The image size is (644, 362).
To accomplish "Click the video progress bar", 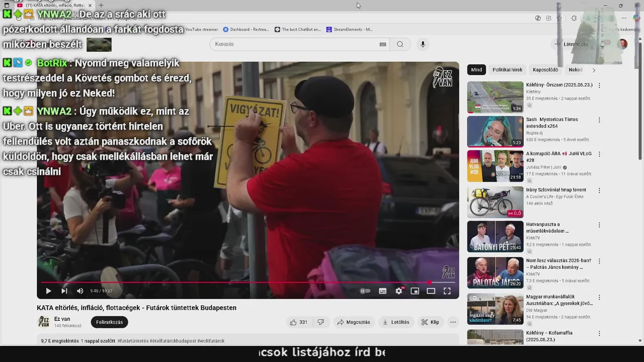I will coord(248,282).
